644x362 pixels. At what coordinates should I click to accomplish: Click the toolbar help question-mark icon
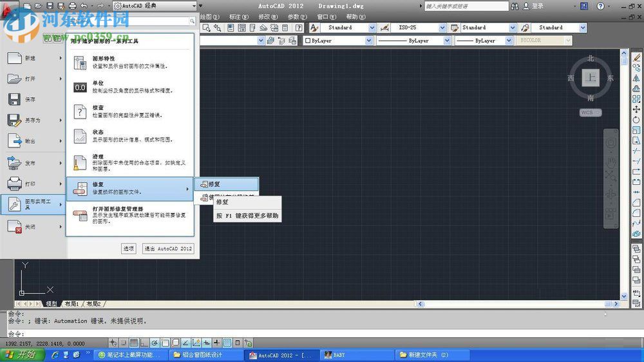[299, 28]
